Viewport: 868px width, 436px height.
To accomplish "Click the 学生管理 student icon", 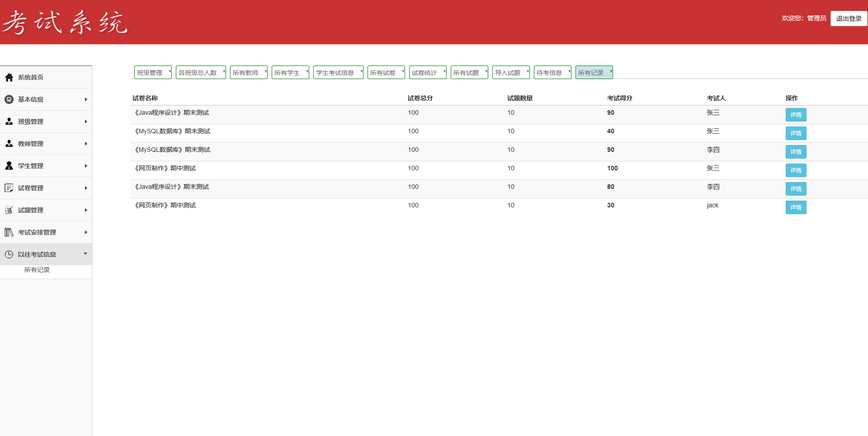I will pyautogui.click(x=9, y=166).
